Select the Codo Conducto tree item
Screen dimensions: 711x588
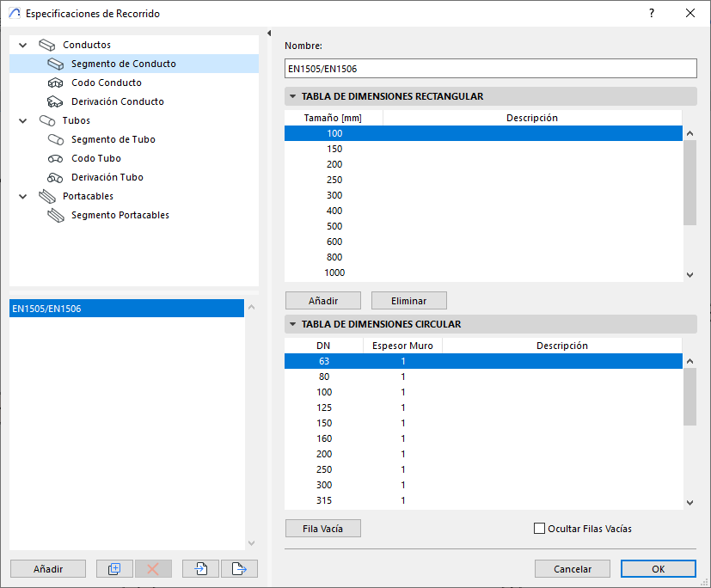(106, 83)
